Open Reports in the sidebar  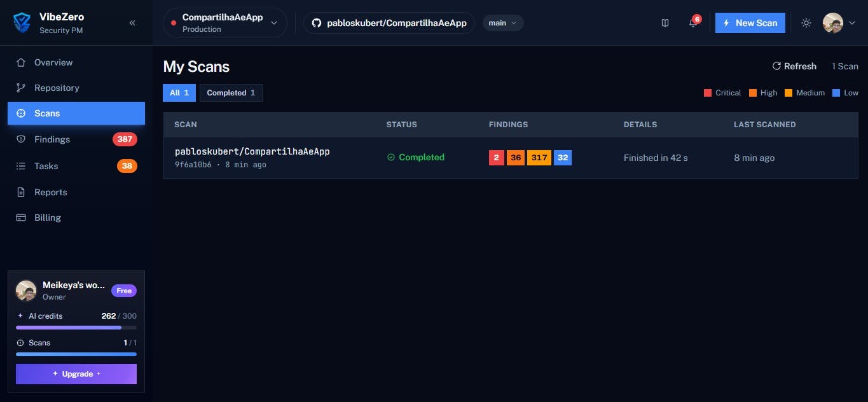76,192
